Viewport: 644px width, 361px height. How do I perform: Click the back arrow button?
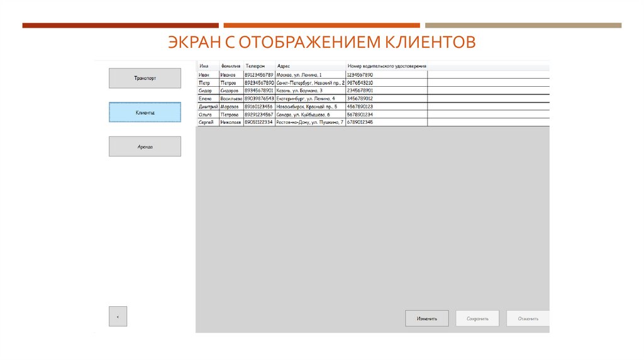(x=118, y=316)
